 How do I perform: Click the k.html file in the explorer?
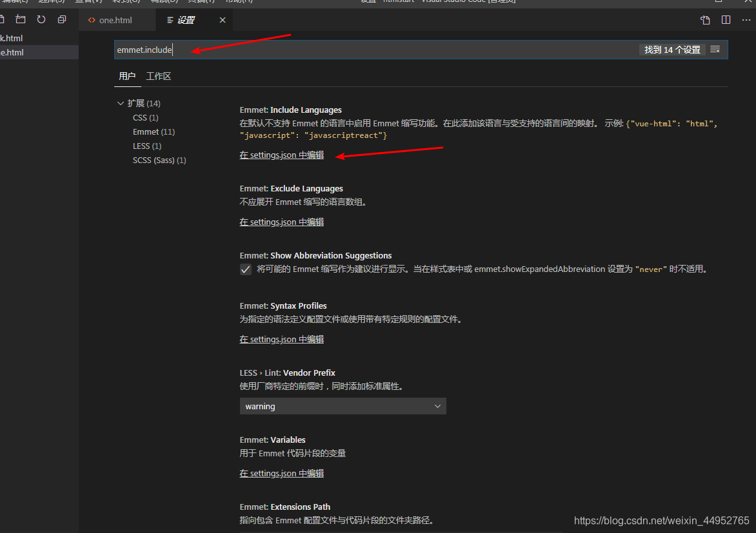point(12,38)
